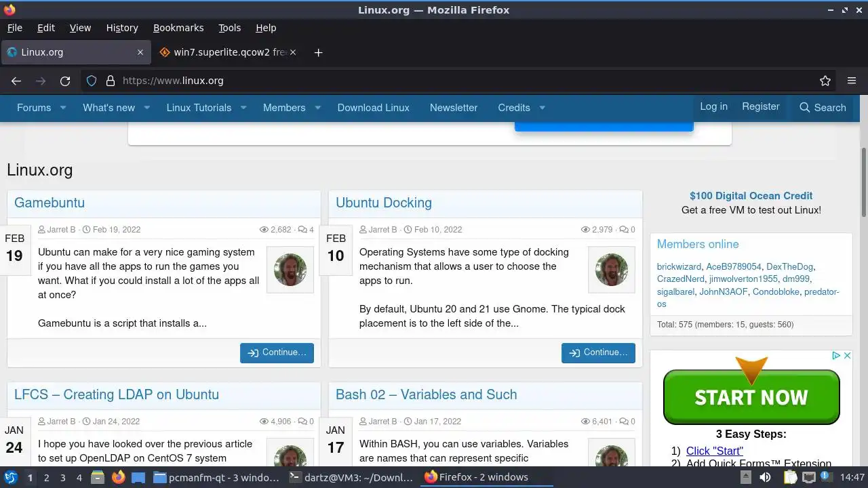
Task: Switch to pcmanfm-qt windows in taskbar
Action: pyautogui.click(x=217, y=477)
